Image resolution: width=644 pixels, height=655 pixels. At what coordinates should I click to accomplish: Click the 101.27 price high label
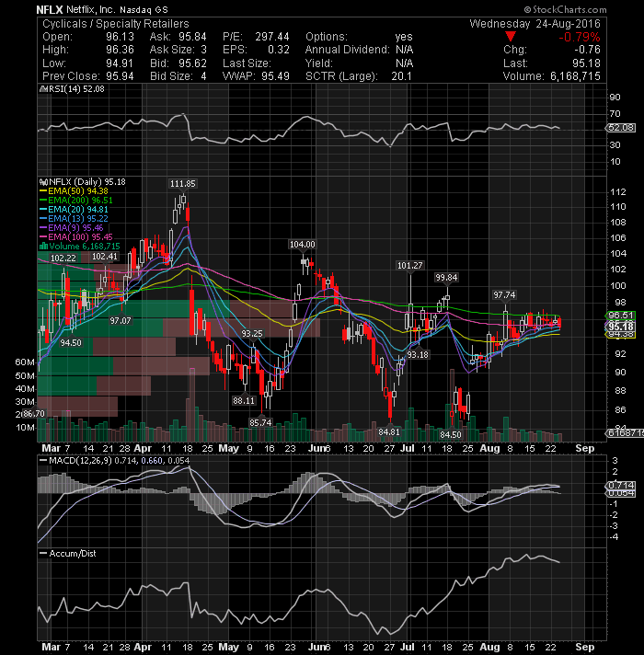(x=409, y=265)
